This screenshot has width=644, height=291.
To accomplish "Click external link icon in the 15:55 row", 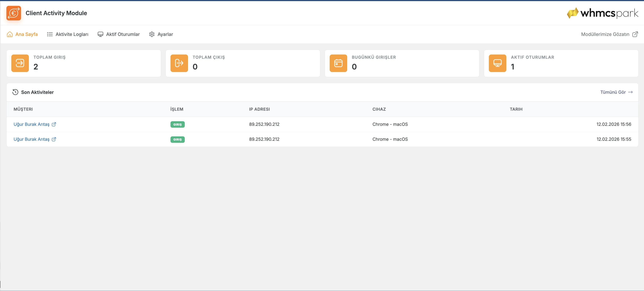I will [54, 139].
